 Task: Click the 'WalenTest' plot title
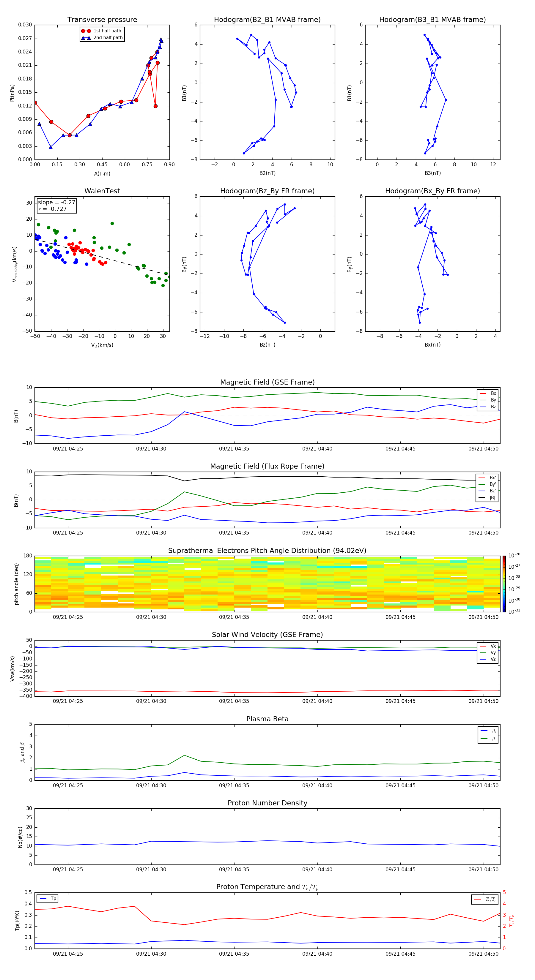[x=102, y=191]
